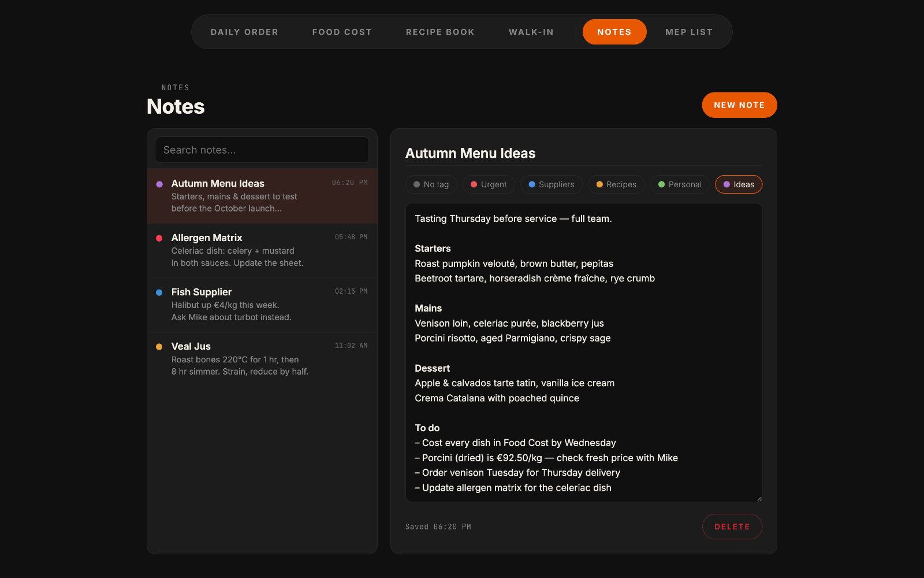Click the 'Porcini risotto, aged Parmigiano' line
The image size is (924, 578).
point(513,338)
